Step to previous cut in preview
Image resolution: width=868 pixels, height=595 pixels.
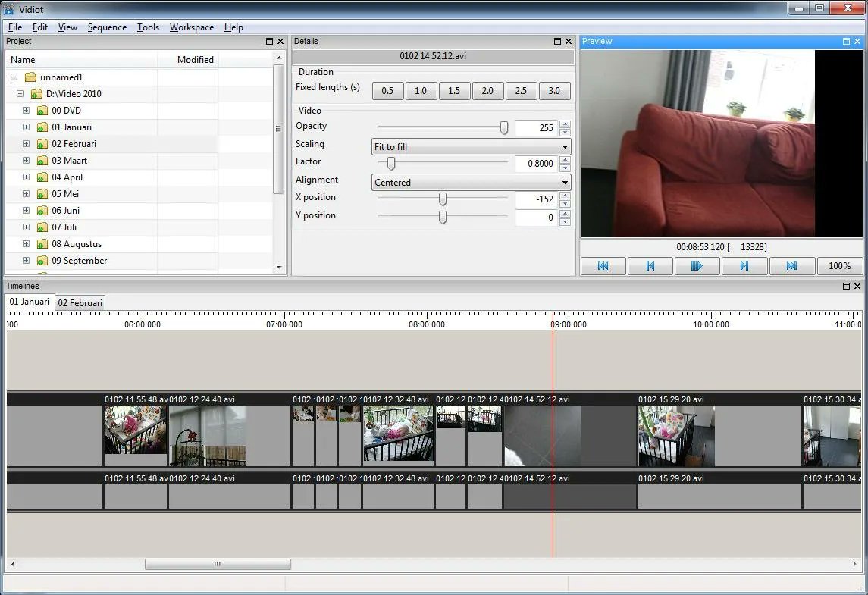[650, 266]
